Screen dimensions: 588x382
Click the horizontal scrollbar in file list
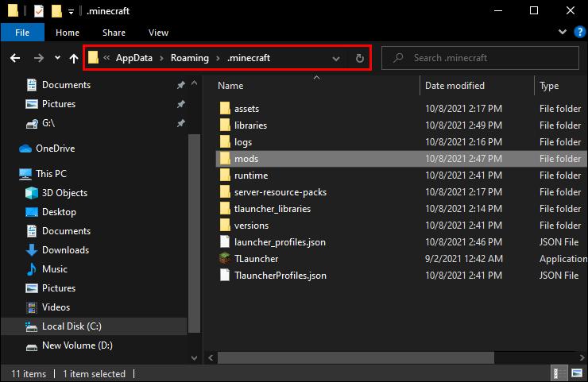click(x=356, y=357)
